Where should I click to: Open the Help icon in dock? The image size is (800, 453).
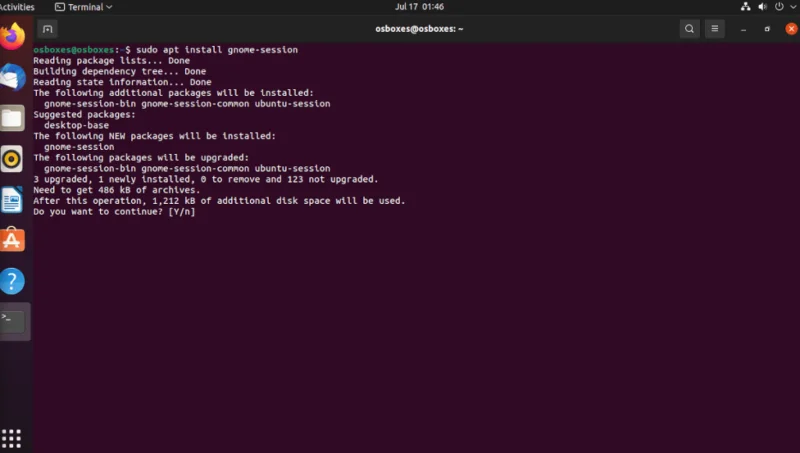(12, 281)
